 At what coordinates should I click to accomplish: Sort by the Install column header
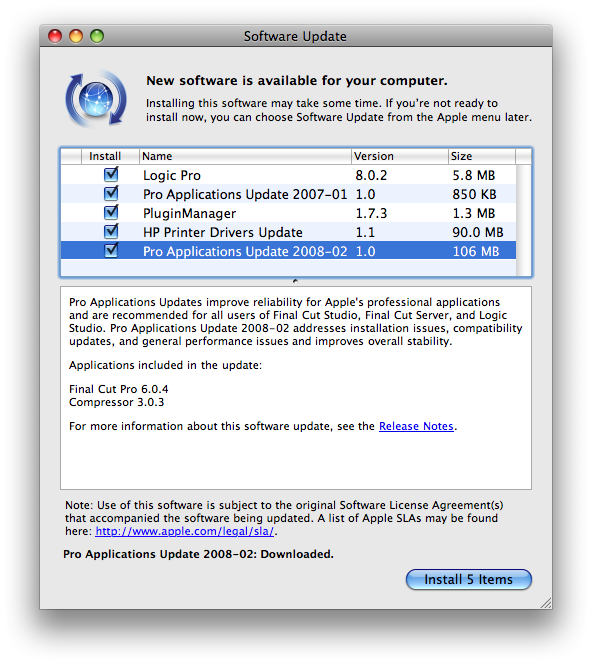pos(110,156)
